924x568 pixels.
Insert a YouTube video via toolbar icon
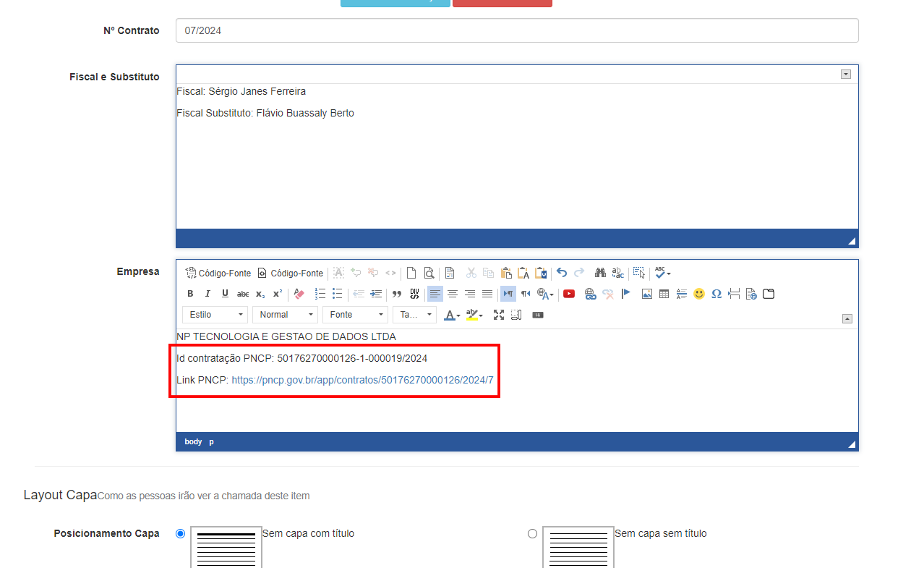click(x=569, y=294)
